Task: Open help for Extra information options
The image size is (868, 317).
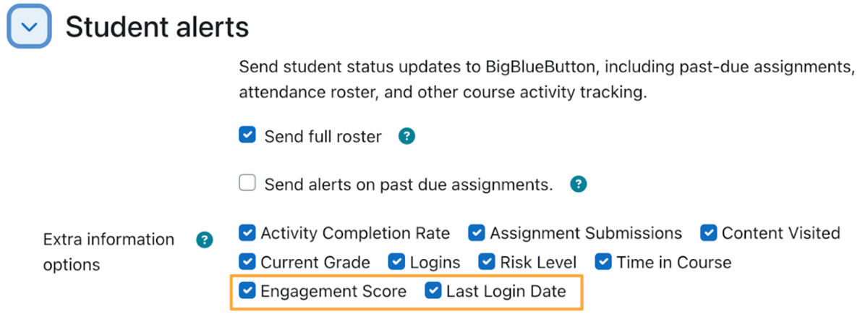Action: click(205, 240)
